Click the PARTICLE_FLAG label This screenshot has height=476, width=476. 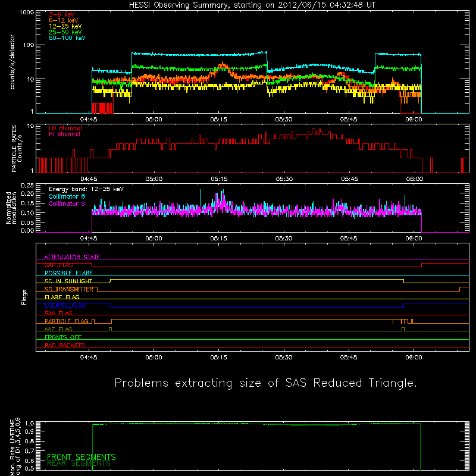click(67, 321)
